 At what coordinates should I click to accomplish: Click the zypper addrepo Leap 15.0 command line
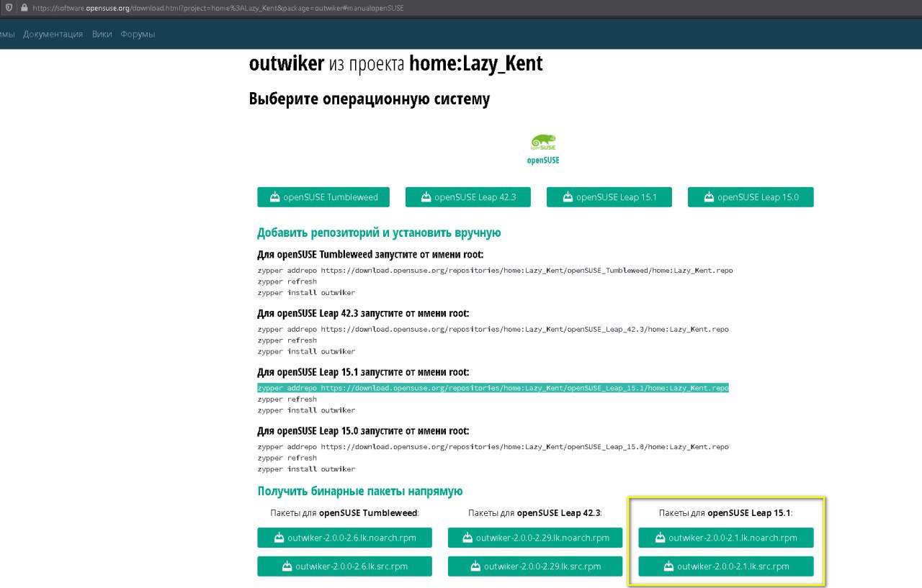(493, 447)
